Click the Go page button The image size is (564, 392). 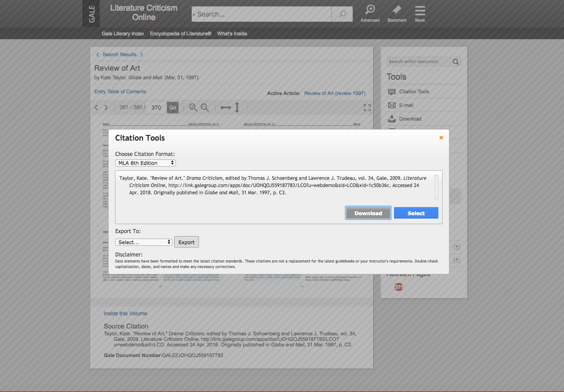pyautogui.click(x=173, y=107)
